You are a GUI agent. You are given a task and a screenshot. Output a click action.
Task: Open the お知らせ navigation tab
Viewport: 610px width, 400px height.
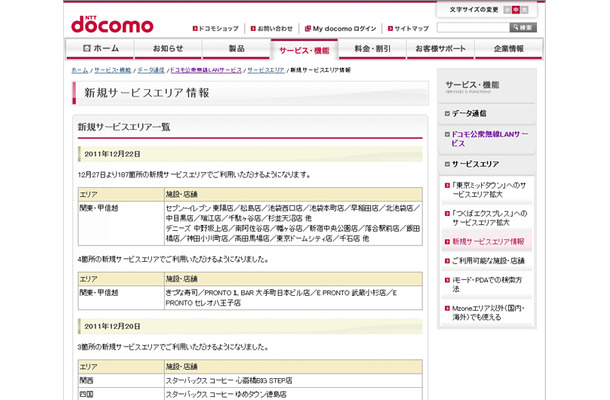tap(168, 49)
